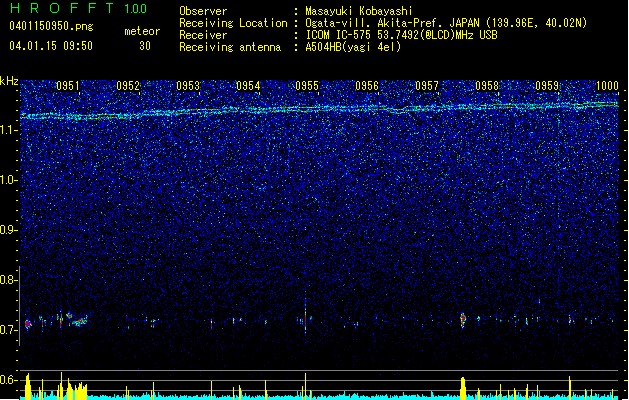Viewport: 629px width, 400px height.
Task: Click the 1000 time marker
Action: 607,86
